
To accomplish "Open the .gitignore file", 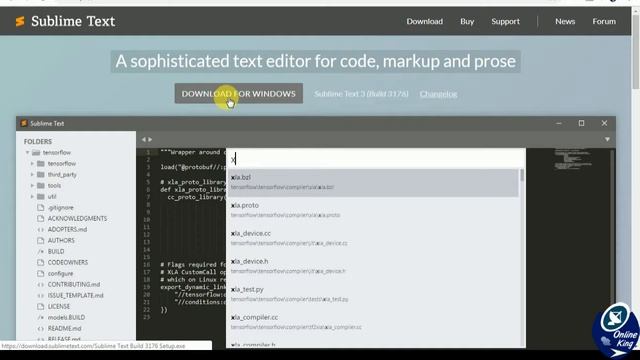I will point(60,207).
